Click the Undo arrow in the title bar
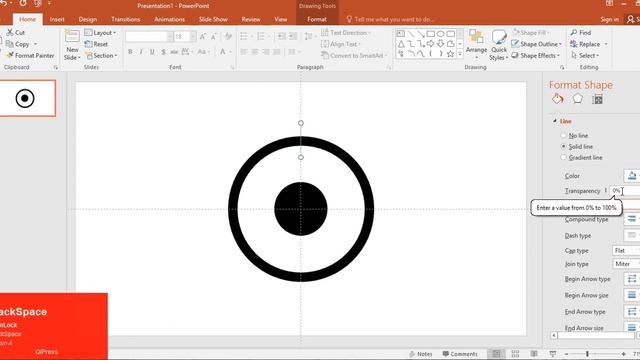 point(4,4)
